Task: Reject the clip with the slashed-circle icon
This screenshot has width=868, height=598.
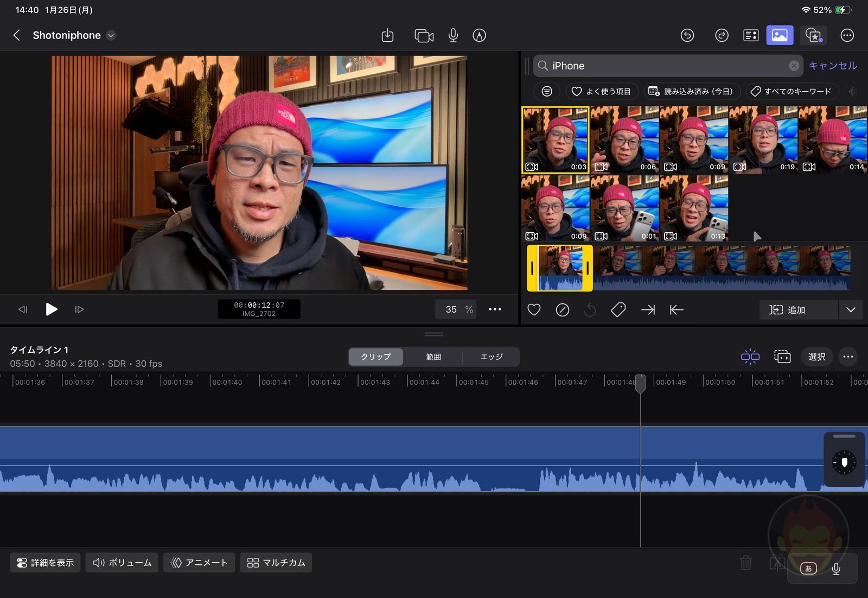Action: coord(562,309)
